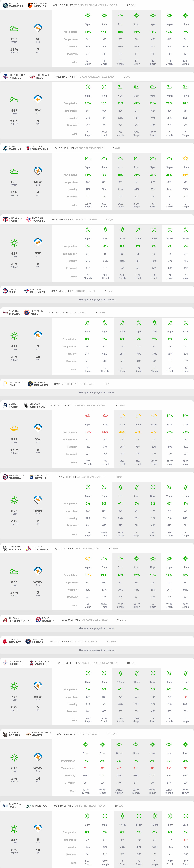The width and height of the screenshot is (194, 868).
Task: Open the GUARDIANS team link
Action: tap(40, 149)
